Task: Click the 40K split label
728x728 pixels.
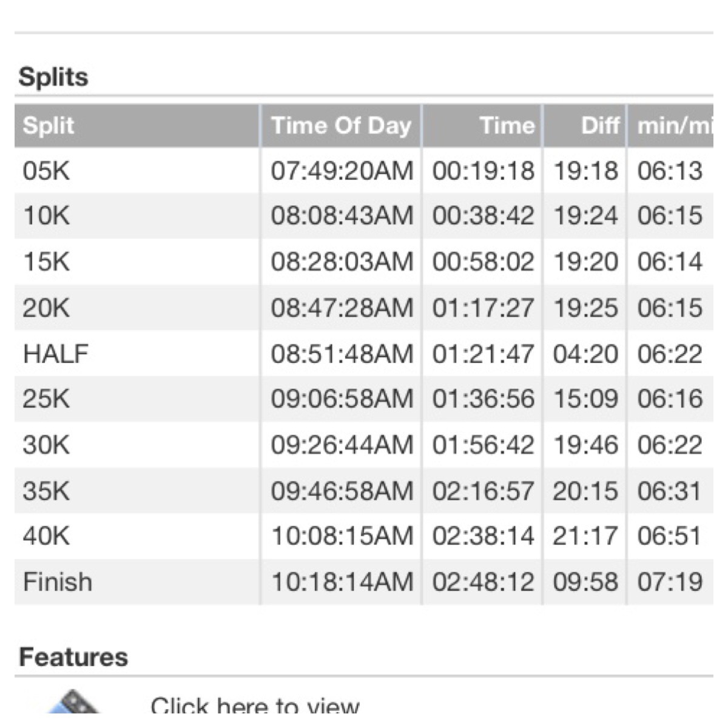Action: click(x=46, y=536)
